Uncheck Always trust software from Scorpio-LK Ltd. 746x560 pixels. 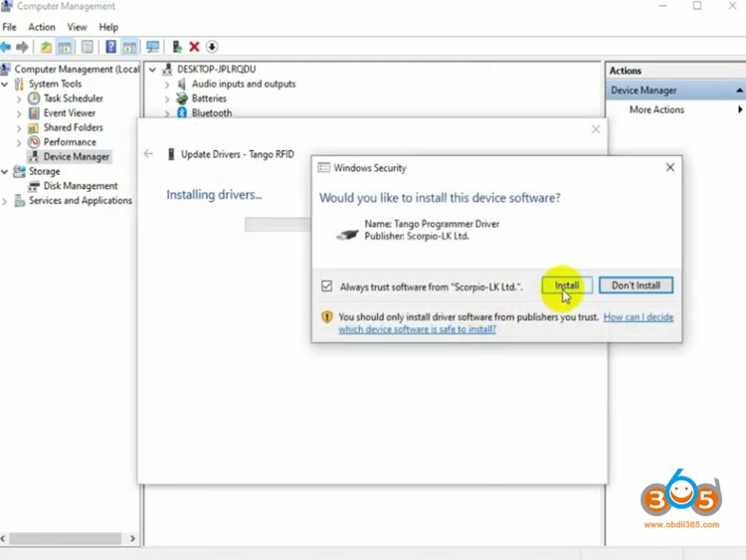tap(327, 285)
